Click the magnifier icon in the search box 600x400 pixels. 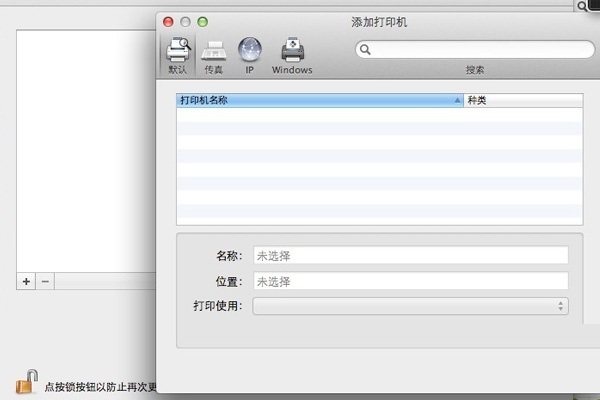[x=367, y=49]
